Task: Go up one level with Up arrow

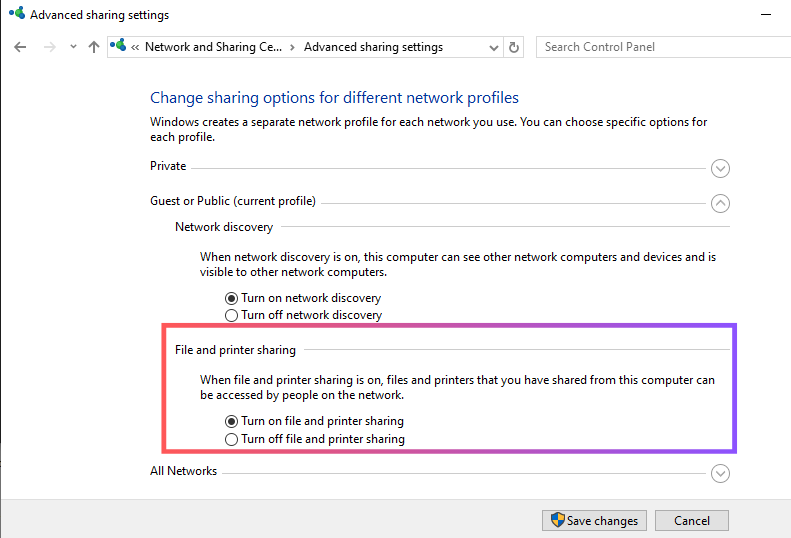Action: pos(94,47)
